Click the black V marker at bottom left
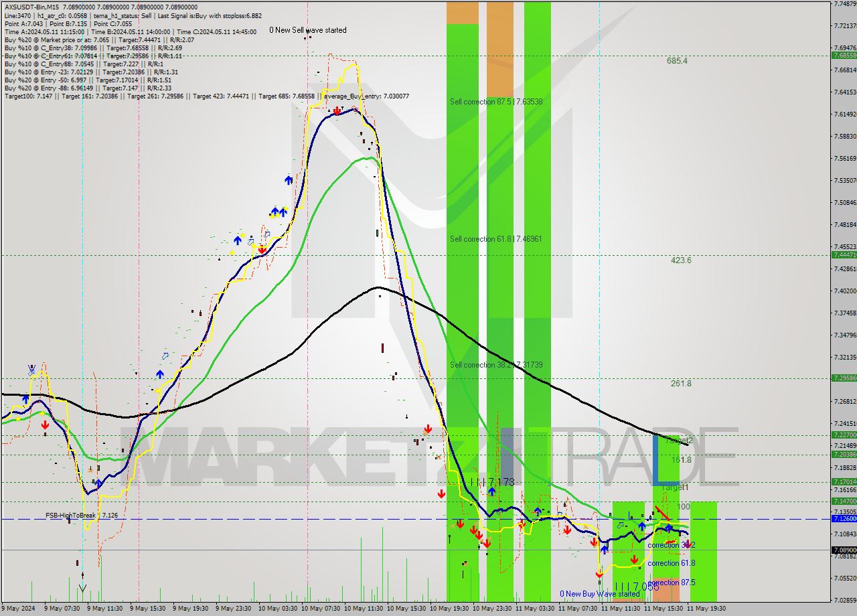857x616 pixels. [82, 588]
